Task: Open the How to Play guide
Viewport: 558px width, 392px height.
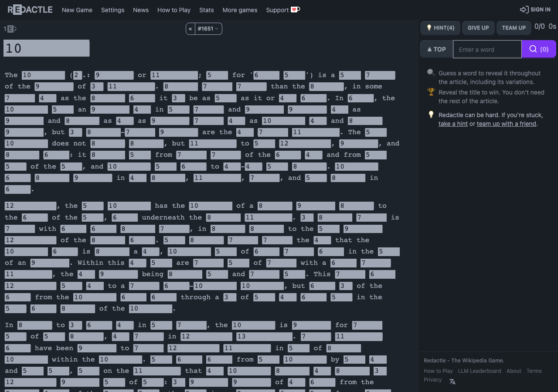Action: tap(174, 10)
